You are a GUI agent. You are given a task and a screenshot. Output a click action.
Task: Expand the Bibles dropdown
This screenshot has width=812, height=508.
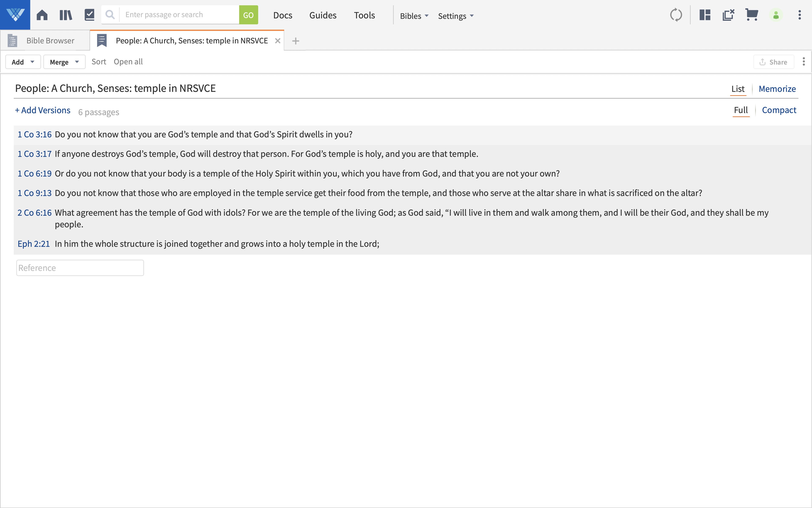(414, 16)
